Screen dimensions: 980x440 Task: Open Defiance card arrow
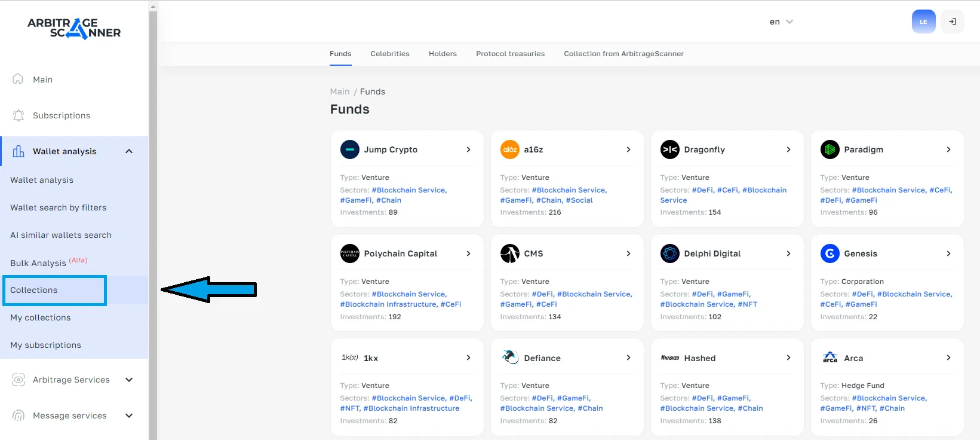628,357
